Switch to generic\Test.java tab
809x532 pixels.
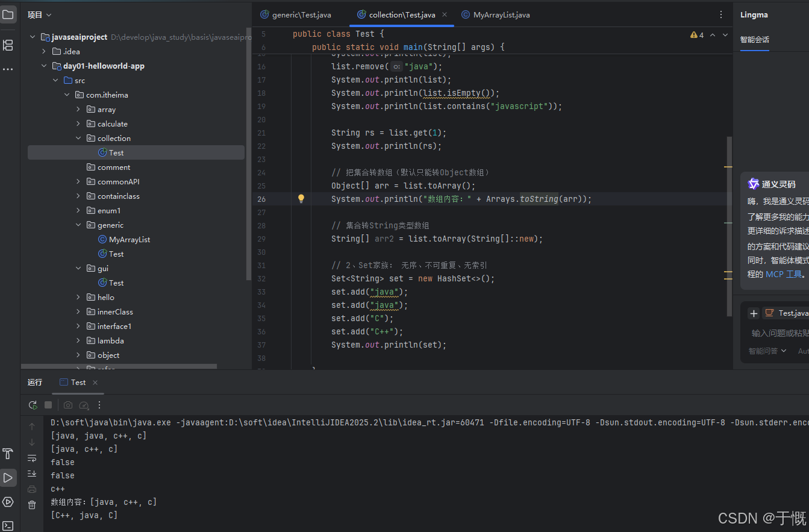point(296,14)
